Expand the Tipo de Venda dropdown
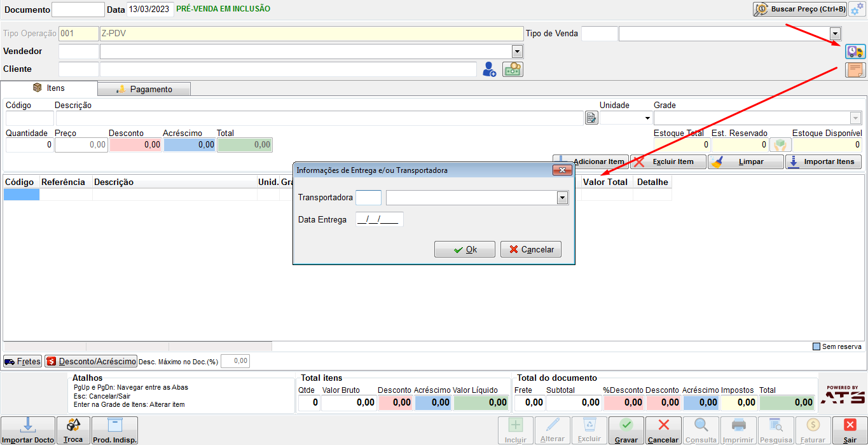 [836, 34]
